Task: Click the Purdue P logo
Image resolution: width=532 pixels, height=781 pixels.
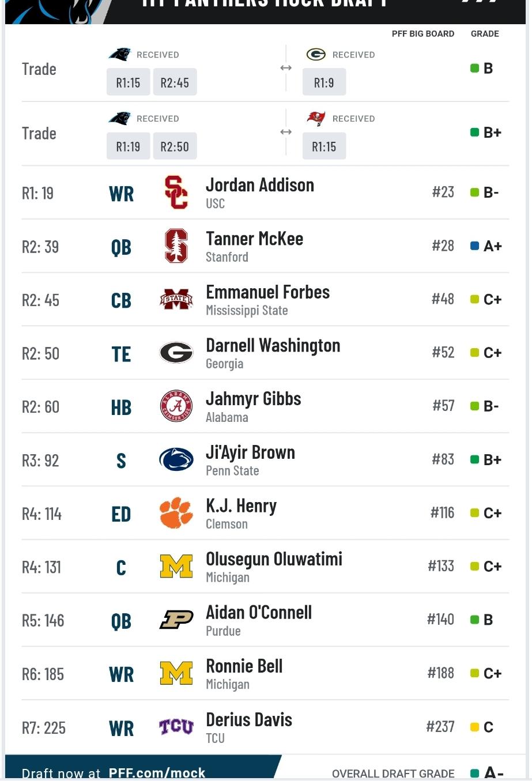Action: pyautogui.click(x=176, y=620)
